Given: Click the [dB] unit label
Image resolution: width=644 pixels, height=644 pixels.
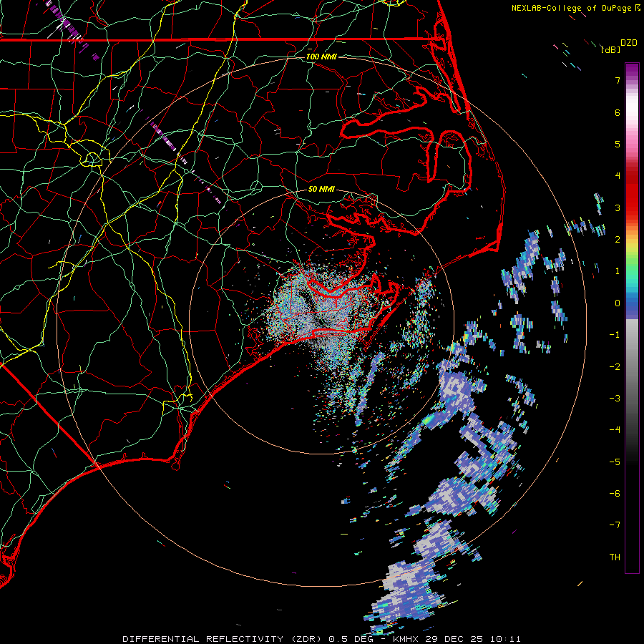Looking at the screenshot, I should coord(610,50).
